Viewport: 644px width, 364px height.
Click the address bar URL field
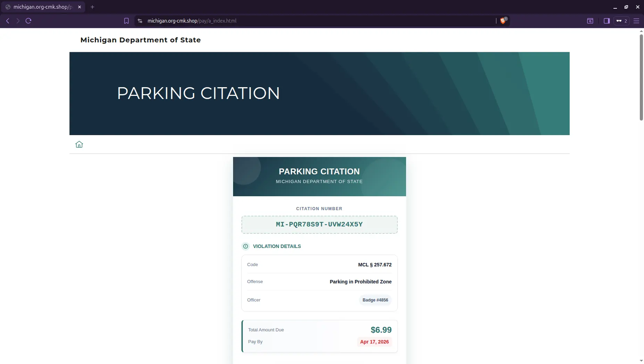tap(313, 21)
